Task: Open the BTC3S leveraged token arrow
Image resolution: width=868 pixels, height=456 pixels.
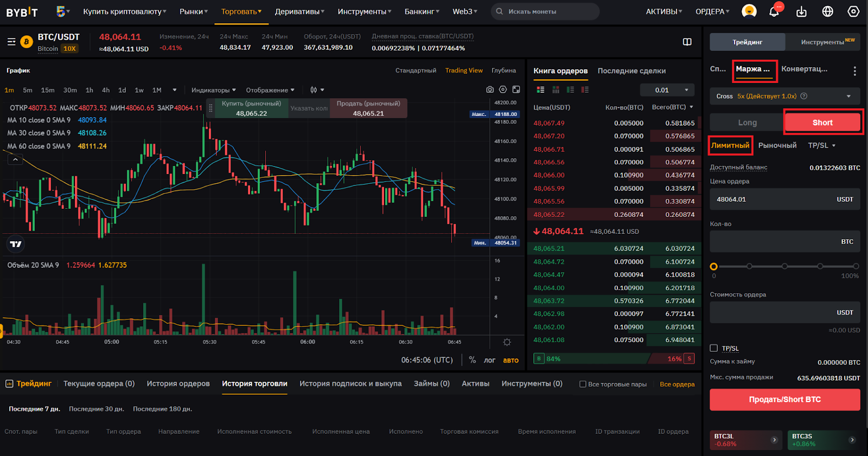Action: pos(852,440)
